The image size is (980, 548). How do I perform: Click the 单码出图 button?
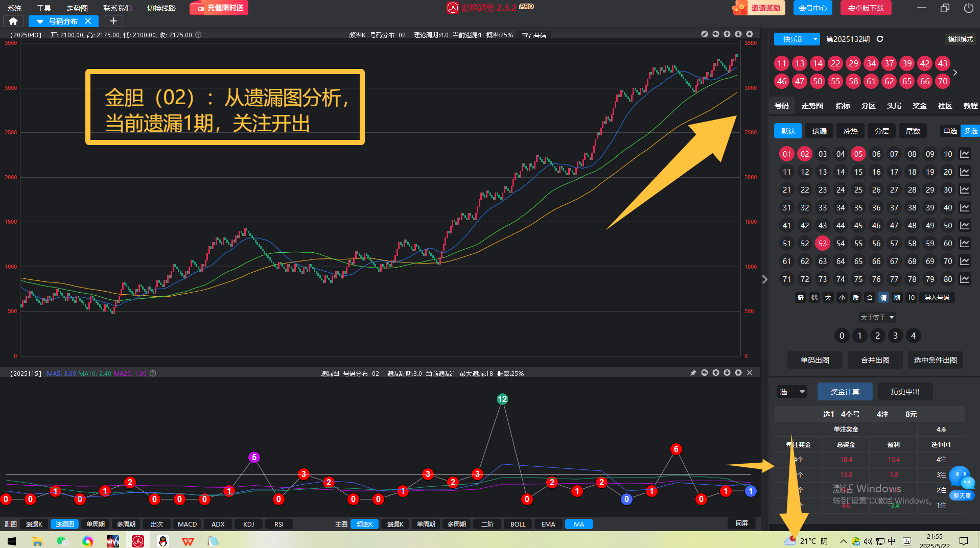point(815,360)
